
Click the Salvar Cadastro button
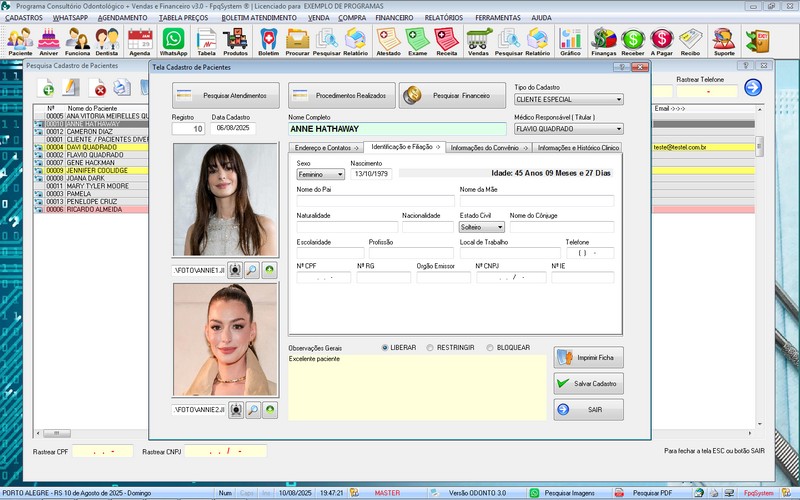589,383
